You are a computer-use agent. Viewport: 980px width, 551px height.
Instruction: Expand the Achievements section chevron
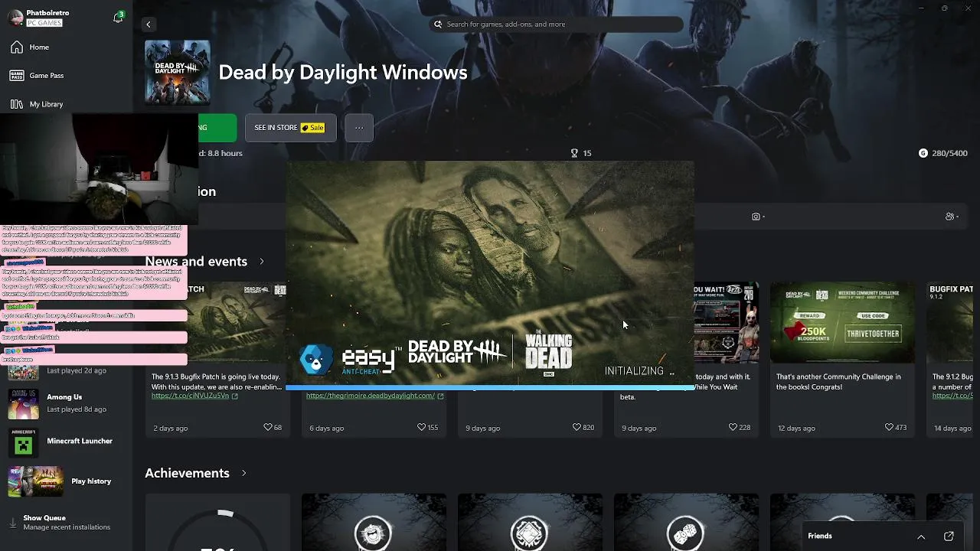[x=243, y=473]
